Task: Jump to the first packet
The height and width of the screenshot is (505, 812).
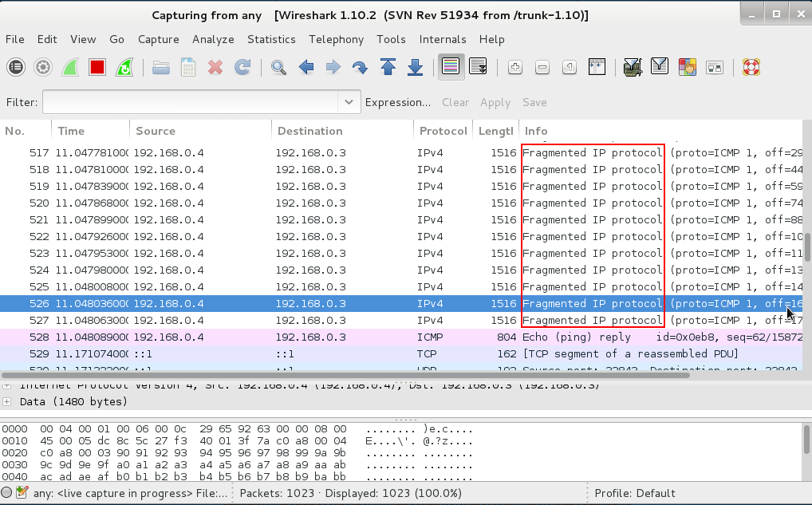Action: coord(388,68)
